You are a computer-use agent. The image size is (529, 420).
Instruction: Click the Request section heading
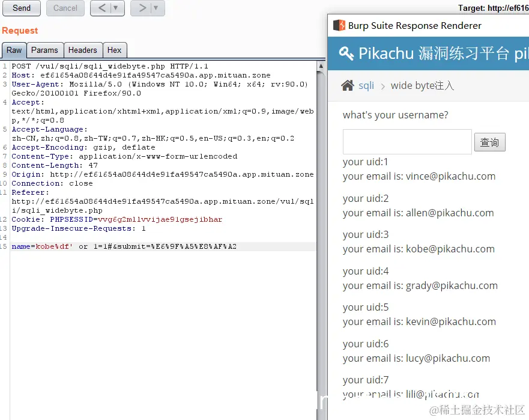coord(20,31)
